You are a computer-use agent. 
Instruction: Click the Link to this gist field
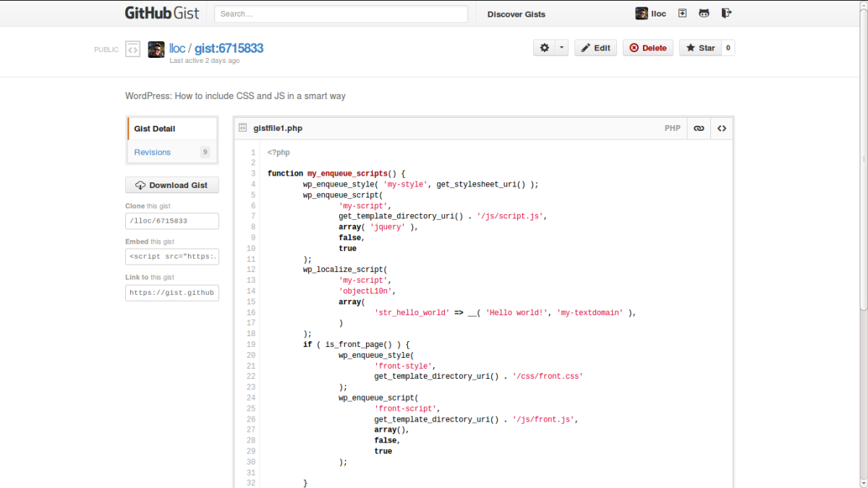click(x=172, y=293)
